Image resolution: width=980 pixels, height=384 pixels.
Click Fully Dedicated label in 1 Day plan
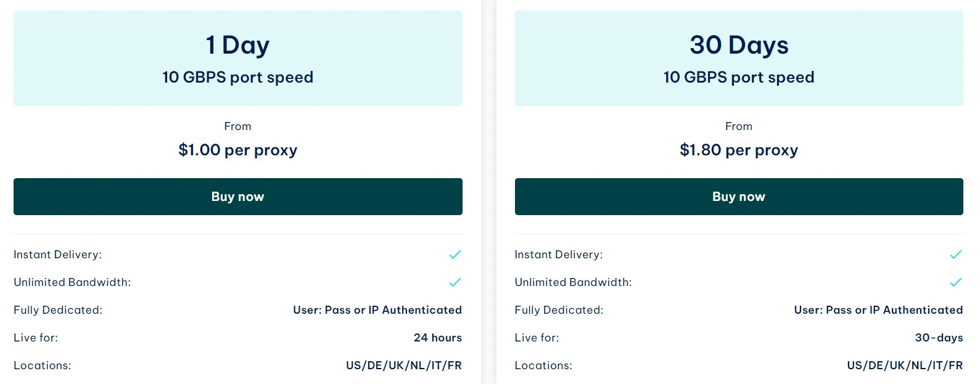(58, 310)
